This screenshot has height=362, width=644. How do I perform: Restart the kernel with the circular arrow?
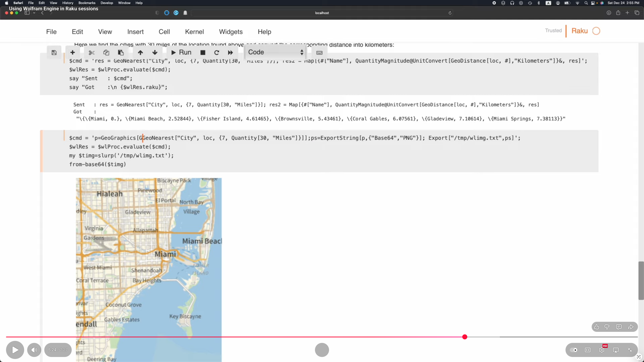[x=217, y=53]
